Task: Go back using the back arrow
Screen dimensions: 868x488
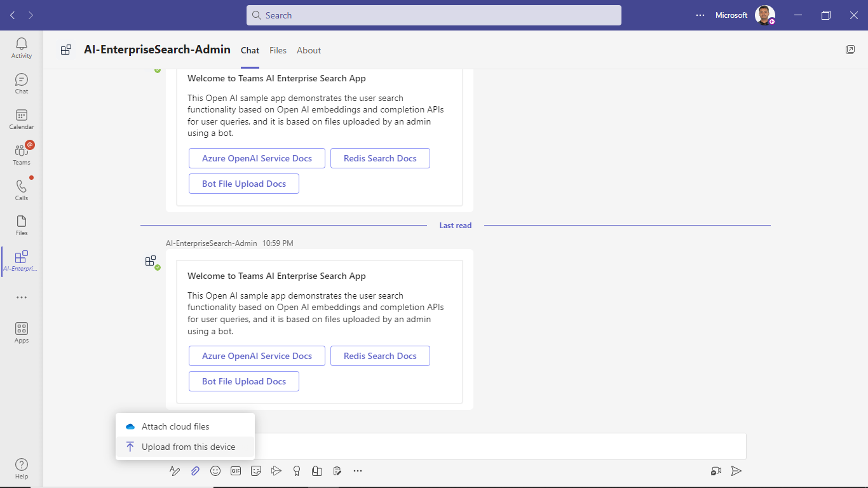Action: pos(13,15)
